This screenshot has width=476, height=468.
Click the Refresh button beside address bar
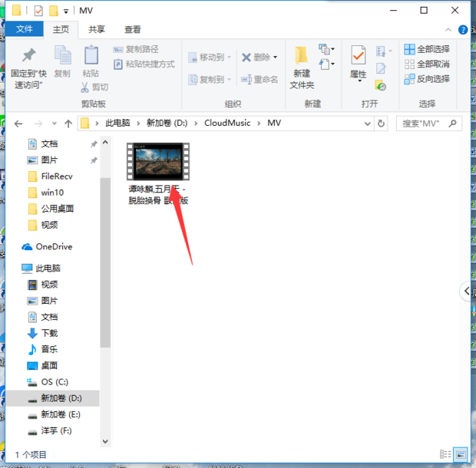point(381,124)
